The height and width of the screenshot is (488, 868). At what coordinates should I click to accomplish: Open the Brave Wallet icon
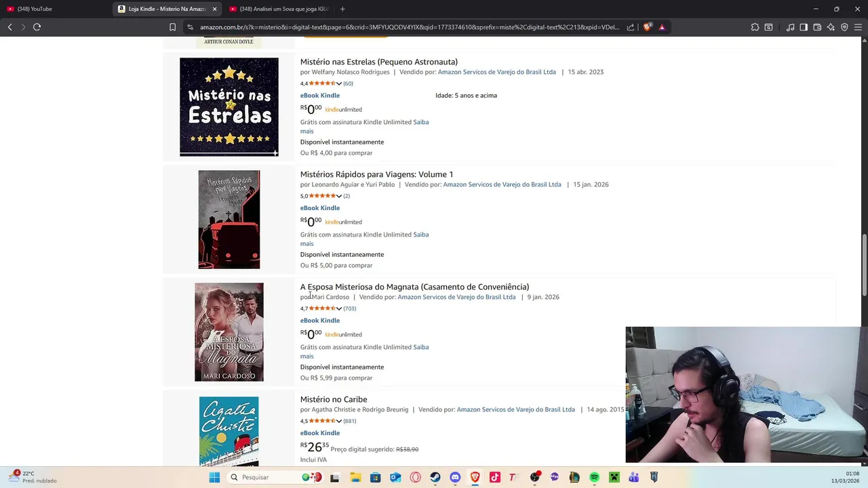click(x=817, y=27)
